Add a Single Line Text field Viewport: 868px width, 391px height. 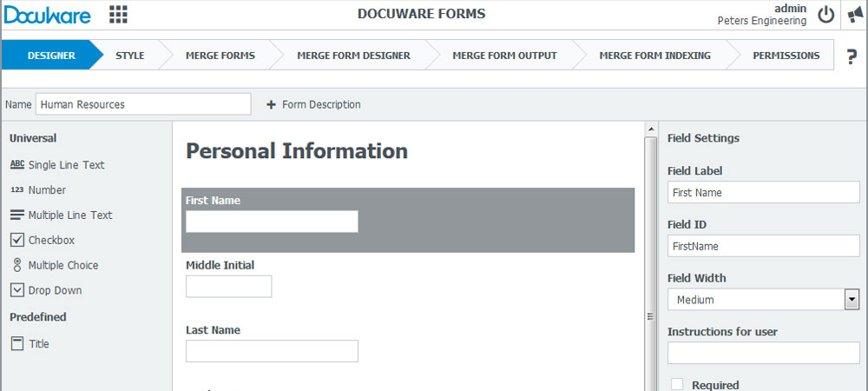click(57, 164)
